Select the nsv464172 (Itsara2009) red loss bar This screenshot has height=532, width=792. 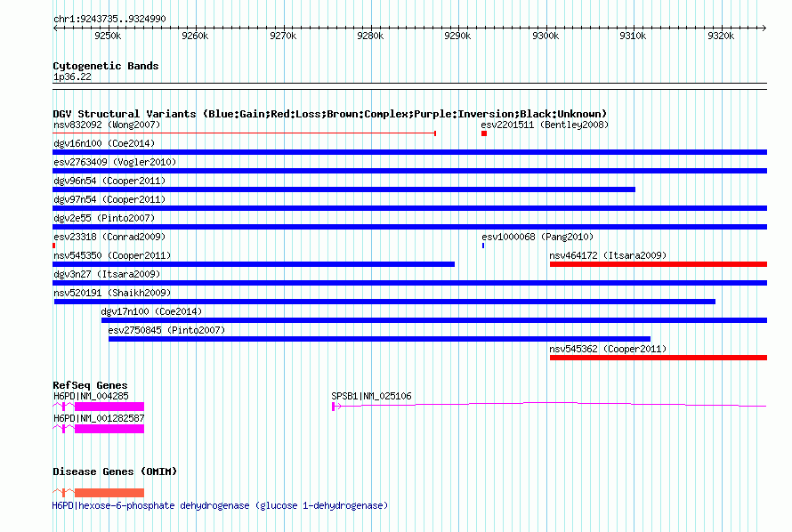(659, 264)
